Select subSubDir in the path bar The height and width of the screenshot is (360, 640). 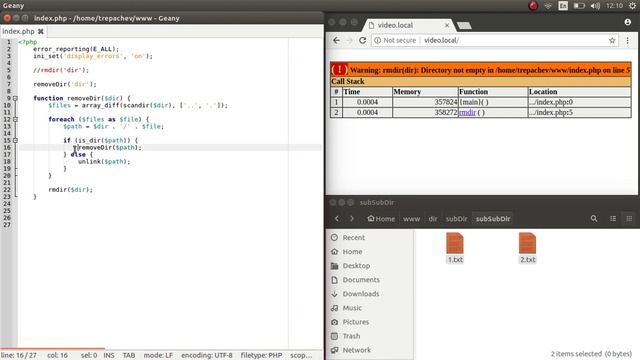point(493,219)
